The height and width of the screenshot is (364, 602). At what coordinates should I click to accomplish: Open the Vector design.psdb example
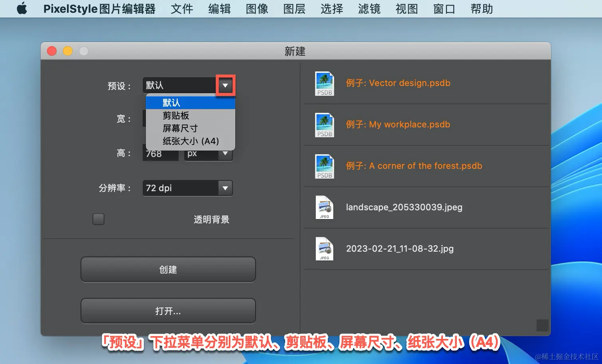click(x=426, y=83)
